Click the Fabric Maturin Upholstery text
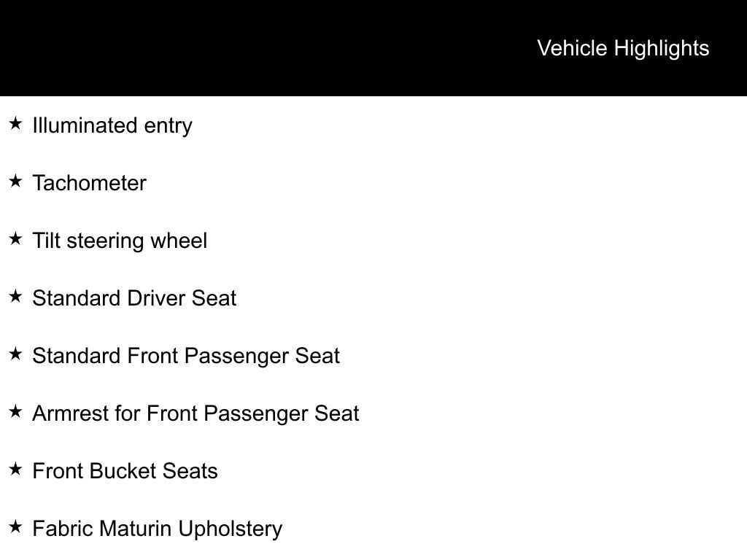This screenshot has height=560, width=747. [157, 529]
